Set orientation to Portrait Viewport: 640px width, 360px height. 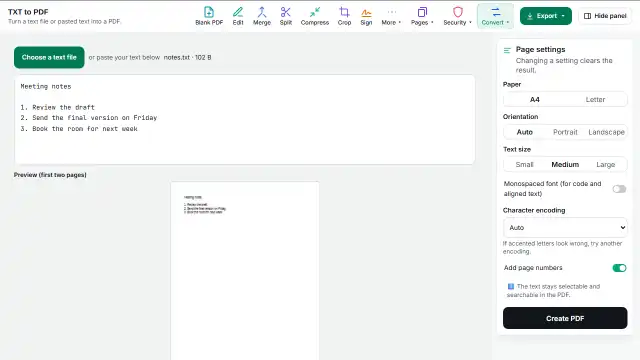point(565,132)
